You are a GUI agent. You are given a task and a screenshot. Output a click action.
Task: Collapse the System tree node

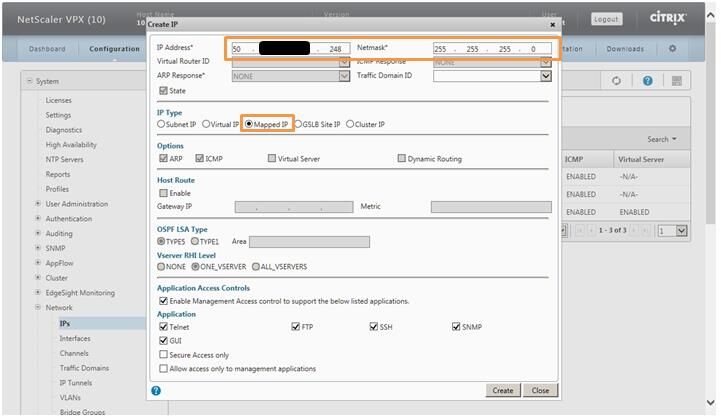[29, 81]
